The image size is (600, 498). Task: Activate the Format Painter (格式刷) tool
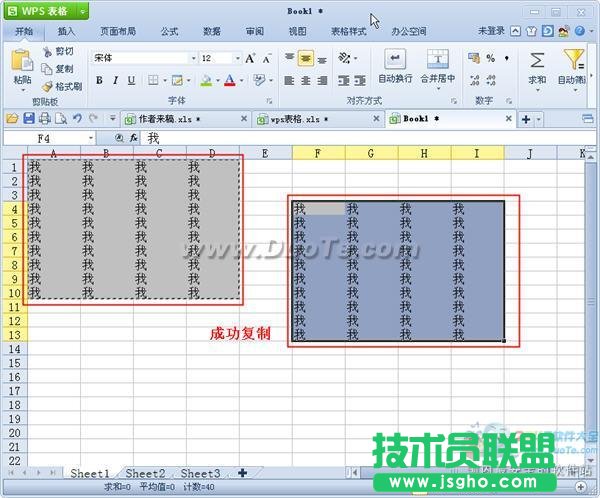tap(62, 87)
